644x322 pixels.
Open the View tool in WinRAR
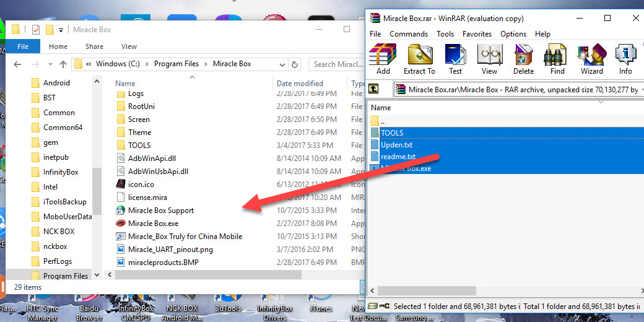pos(490,59)
